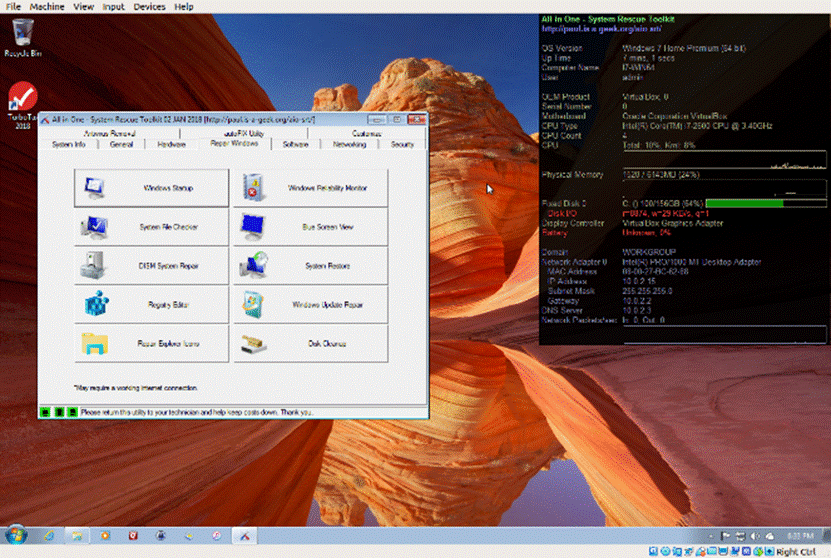This screenshot has height=558, width=831.
Task: Select the Repair Windows tab
Action: [234, 144]
